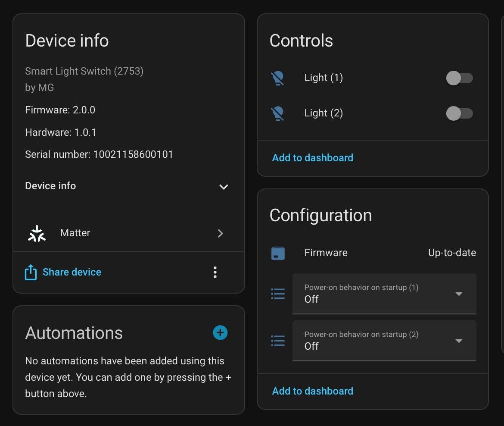Viewport: 504px width, 426px height.
Task: Click the Share device icon
Action: click(x=31, y=273)
